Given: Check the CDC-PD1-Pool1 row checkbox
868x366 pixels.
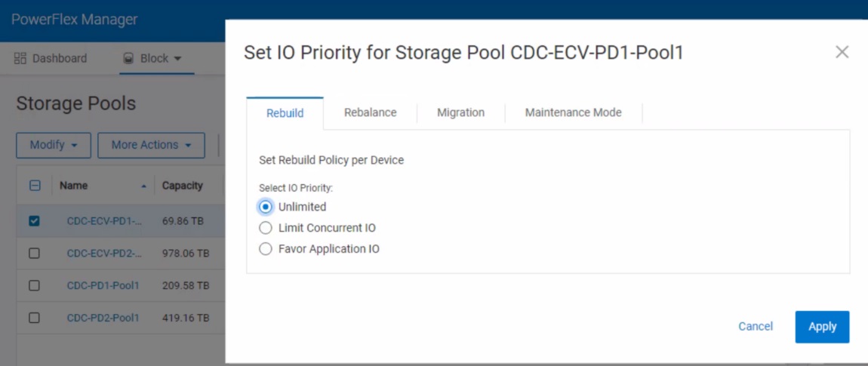Looking at the screenshot, I should point(35,285).
